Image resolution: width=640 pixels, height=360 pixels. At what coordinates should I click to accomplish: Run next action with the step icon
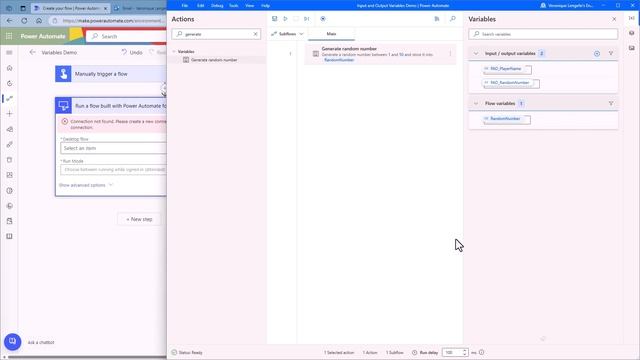click(307, 19)
